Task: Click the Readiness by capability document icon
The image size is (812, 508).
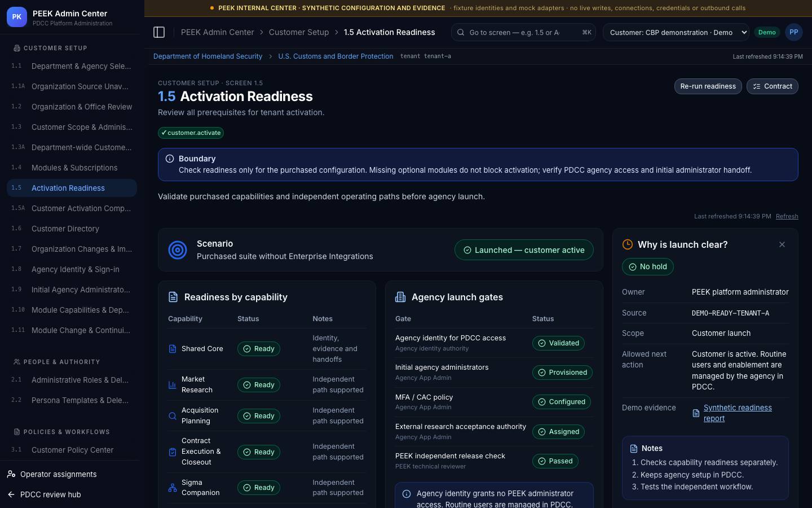Action: [x=173, y=297]
